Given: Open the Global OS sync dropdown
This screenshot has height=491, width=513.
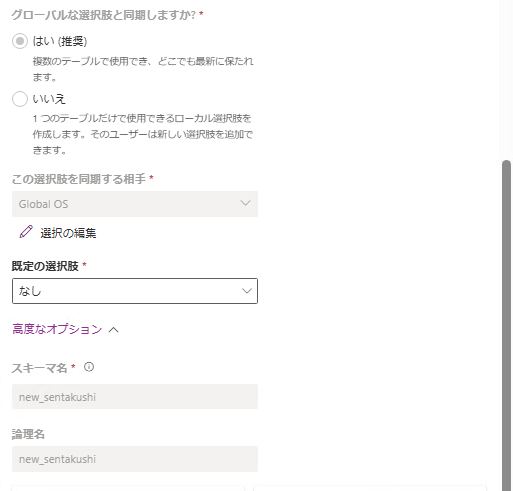Looking at the screenshot, I should click(x=135, y=204).
